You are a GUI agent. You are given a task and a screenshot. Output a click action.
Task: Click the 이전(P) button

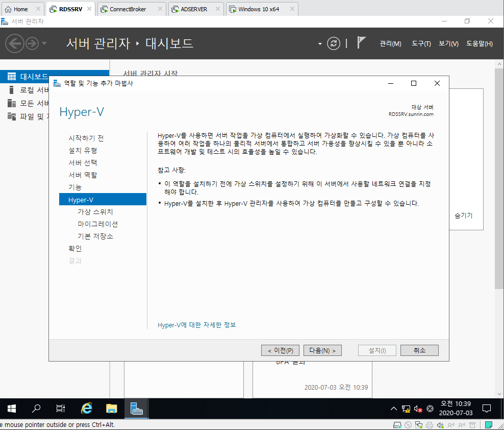(280, 350)
